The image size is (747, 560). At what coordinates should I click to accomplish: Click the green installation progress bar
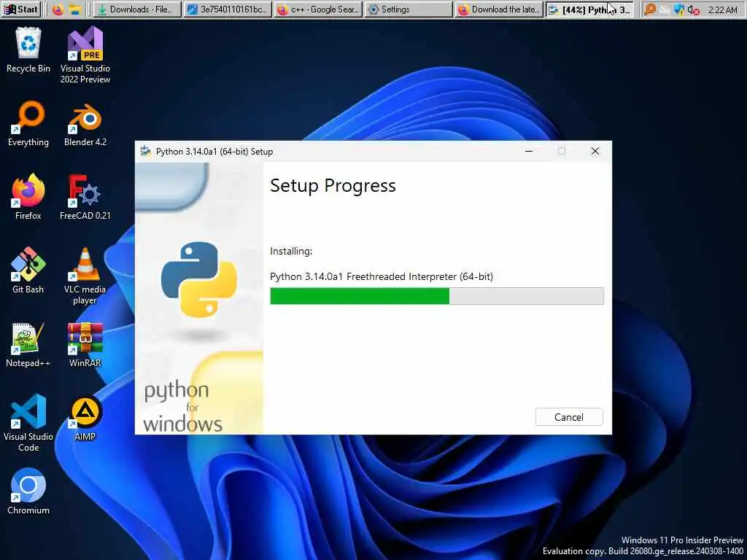pos(437,296)
